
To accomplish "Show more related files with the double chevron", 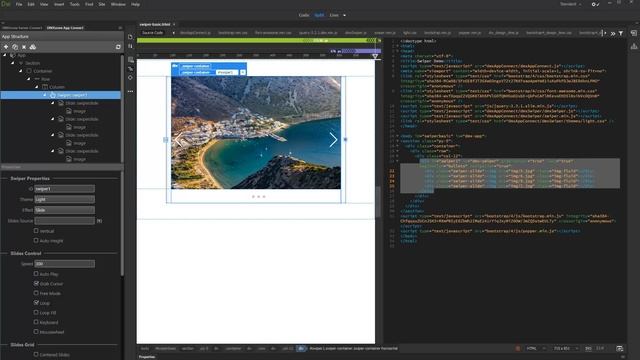I will click(613, 33).
